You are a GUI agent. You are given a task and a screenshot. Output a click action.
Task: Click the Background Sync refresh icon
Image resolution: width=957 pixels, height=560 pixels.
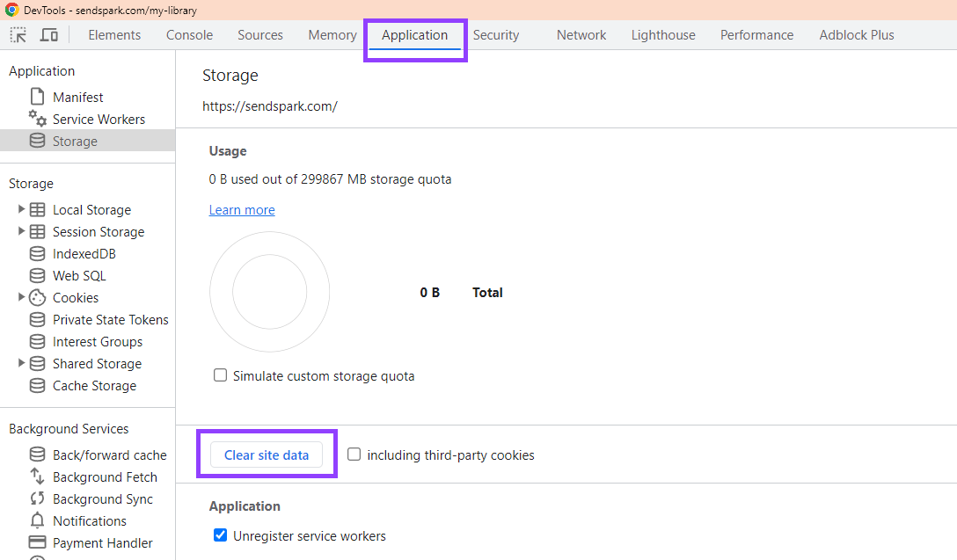tap(37, 499)
